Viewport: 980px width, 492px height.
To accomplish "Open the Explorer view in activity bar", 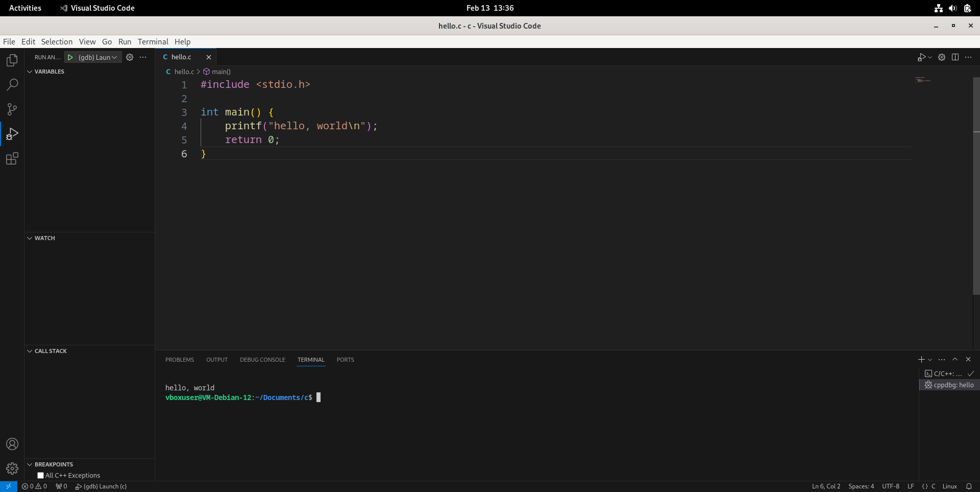I will coord(12,60).
